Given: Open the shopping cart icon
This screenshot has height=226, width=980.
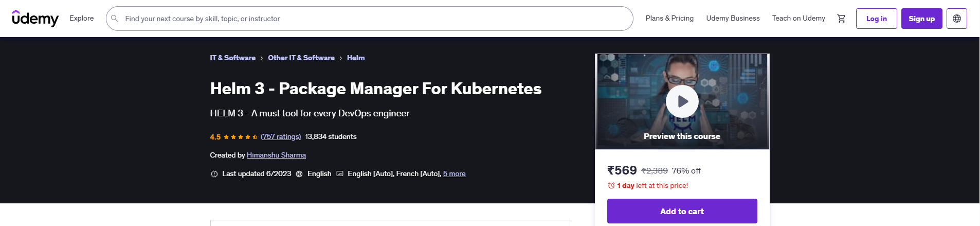Looking at the screenshot, I should click(x=841, y=19).
